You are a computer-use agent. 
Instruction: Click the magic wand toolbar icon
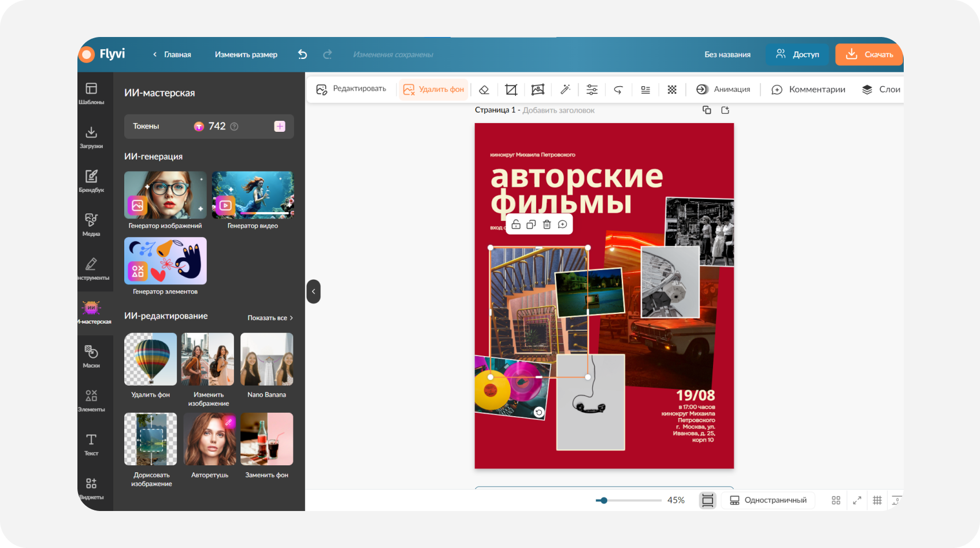565,89
